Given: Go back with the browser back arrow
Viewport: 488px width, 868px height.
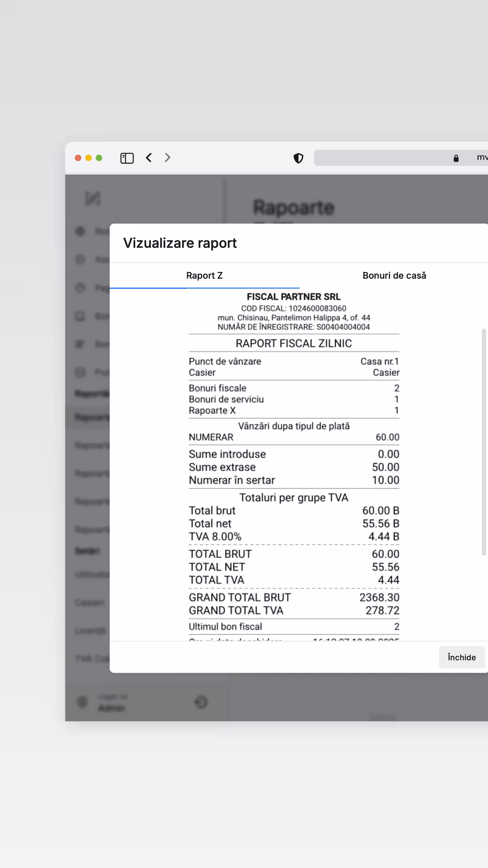Looking at the screenshot, I should pyautogui.click(x=149, y=158).
